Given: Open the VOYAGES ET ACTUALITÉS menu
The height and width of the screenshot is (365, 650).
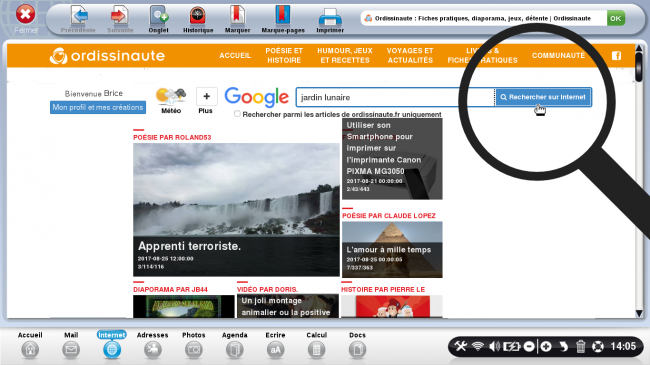Looking at the screenshot, I should (x=410, y=56).
